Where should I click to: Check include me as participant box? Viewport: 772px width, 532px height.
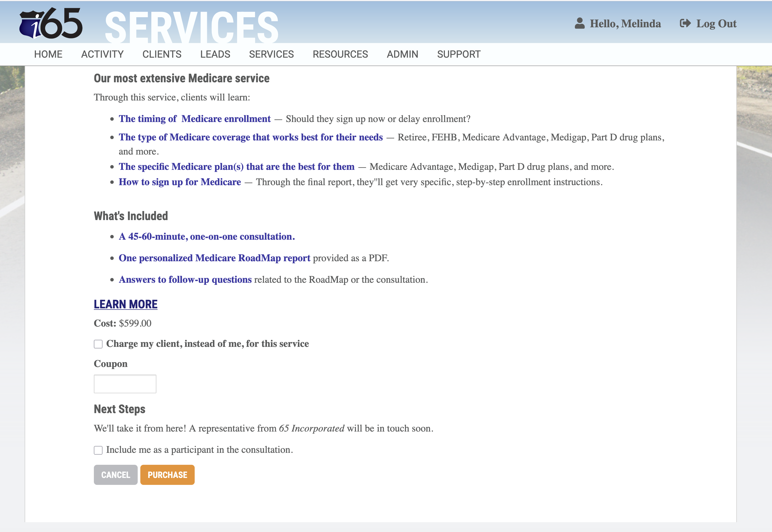coord(98,450)
